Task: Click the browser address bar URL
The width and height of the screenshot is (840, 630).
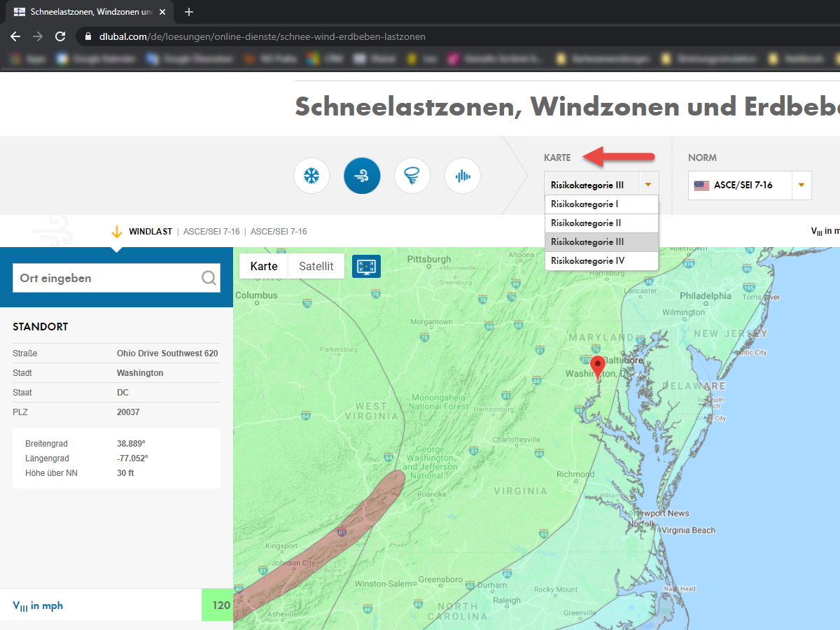Action: click(262, 36)
